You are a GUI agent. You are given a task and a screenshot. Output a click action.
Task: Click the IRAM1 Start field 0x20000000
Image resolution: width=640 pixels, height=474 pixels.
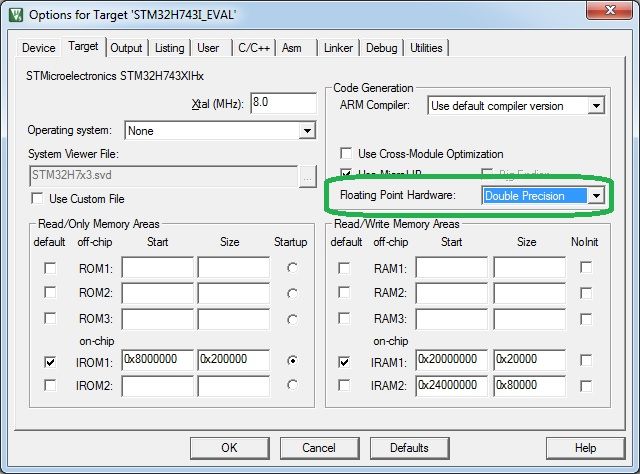click(x=452, y=360)
